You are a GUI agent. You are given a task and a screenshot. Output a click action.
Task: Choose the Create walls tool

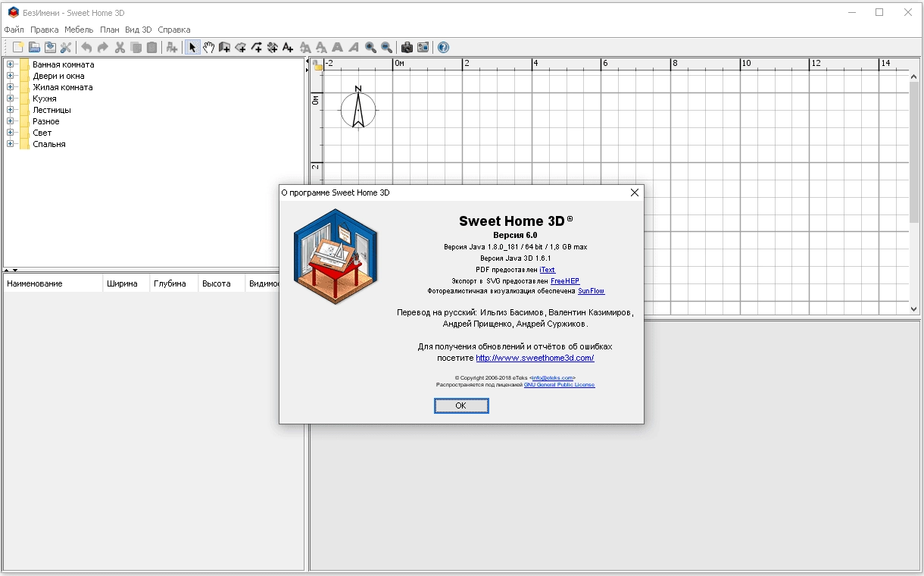coord(224,48)
